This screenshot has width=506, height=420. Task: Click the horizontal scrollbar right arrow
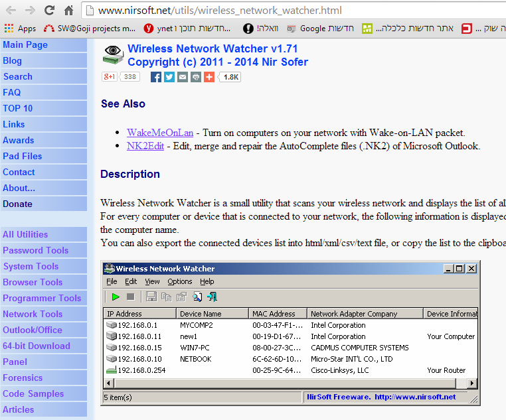click(471, 384)
